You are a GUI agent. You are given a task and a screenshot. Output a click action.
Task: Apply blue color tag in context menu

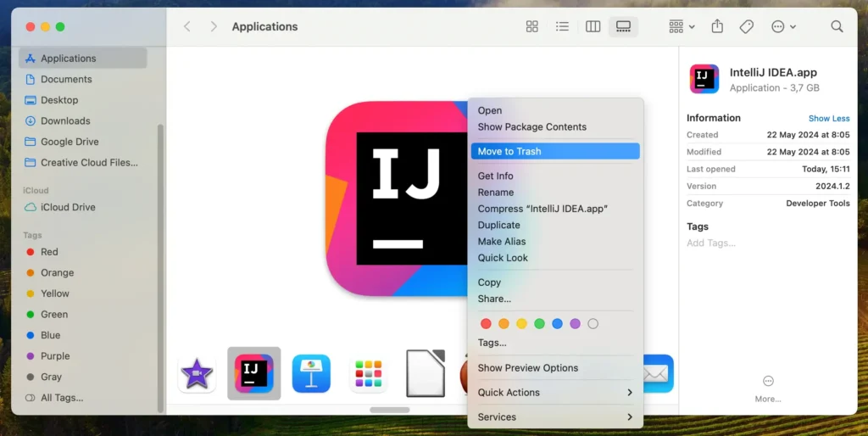point(558,323)
